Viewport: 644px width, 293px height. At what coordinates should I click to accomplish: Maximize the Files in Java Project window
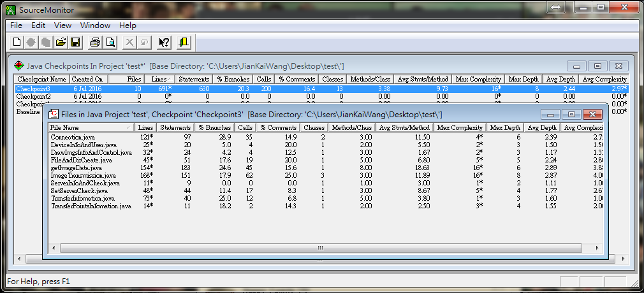571,114
